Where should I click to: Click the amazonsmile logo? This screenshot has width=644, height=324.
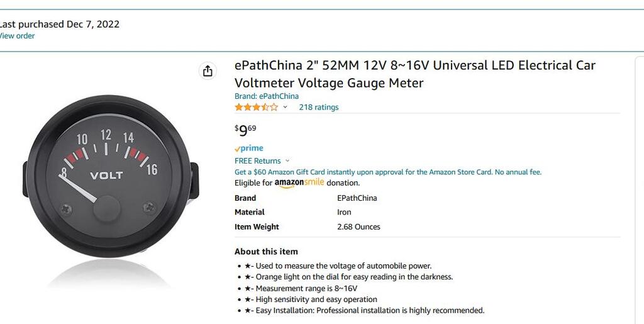299,183
